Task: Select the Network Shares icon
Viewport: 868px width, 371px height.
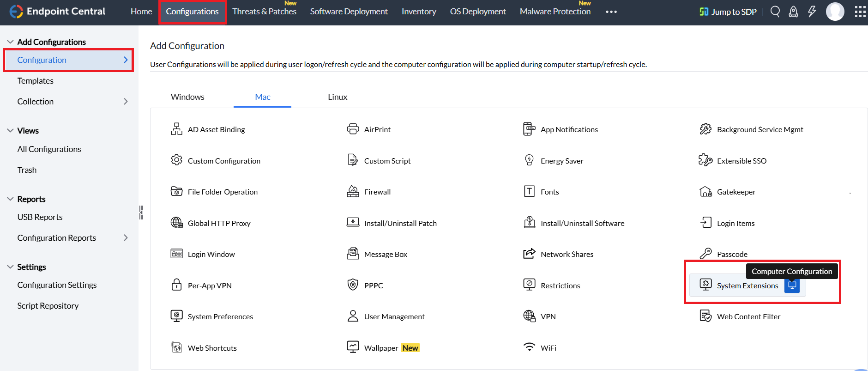Action: pyautogui.click(x=529, y=254)
